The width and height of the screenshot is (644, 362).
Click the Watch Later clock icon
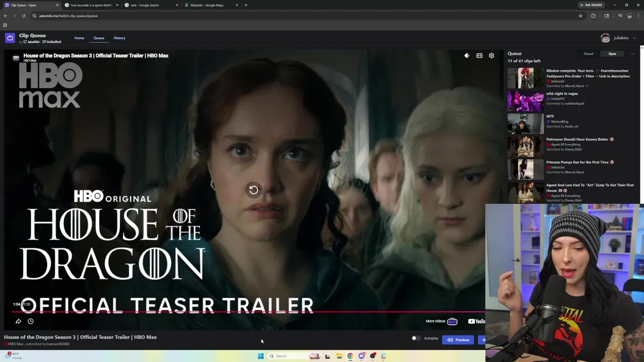(31, 321)
